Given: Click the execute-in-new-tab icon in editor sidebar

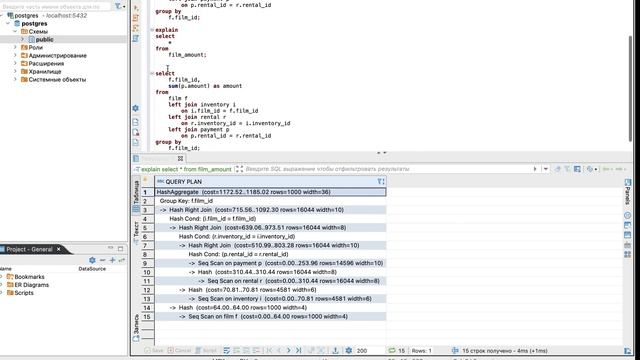Looking at the screenshot, I should (136, 28).
